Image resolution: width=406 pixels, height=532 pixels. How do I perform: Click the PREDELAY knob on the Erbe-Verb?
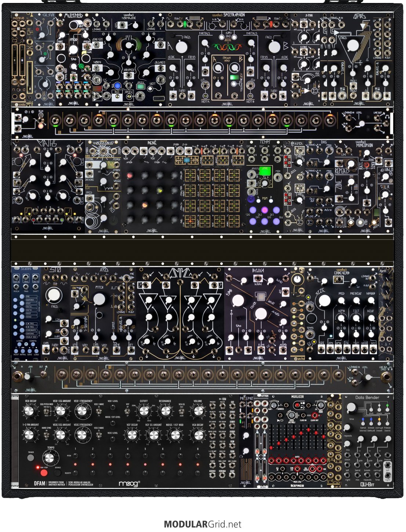coord(356,301)
